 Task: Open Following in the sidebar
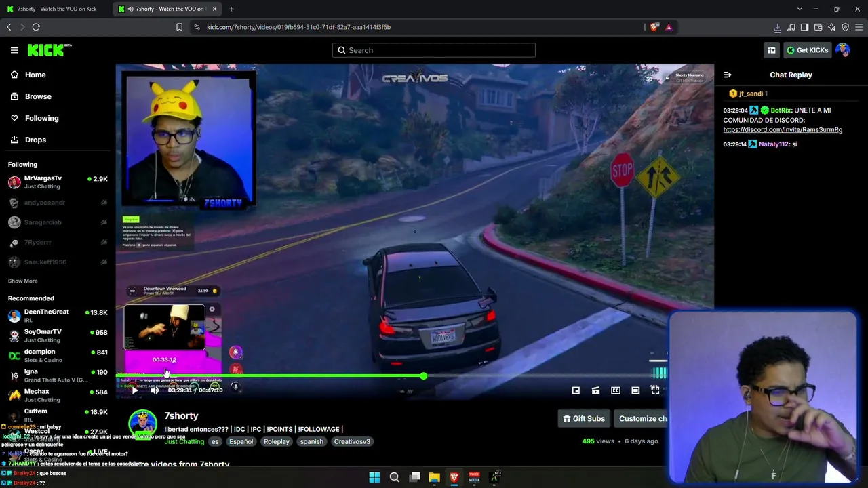pos(41,118)
